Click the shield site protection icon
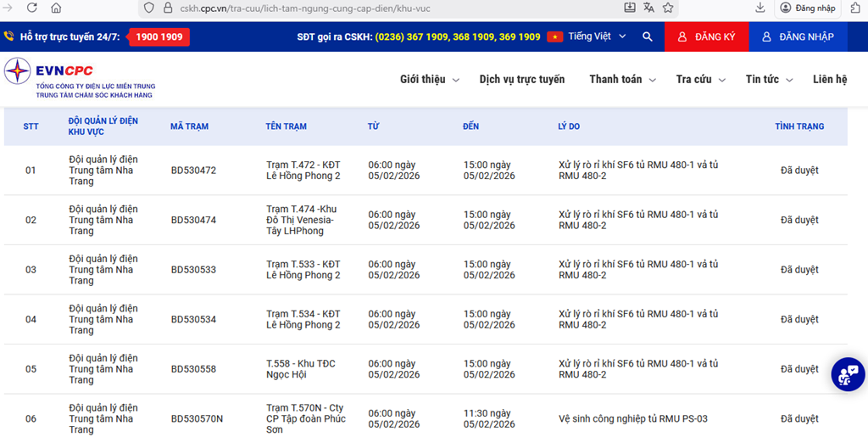This screenshot has height=437, width=868. coord(147,8)
